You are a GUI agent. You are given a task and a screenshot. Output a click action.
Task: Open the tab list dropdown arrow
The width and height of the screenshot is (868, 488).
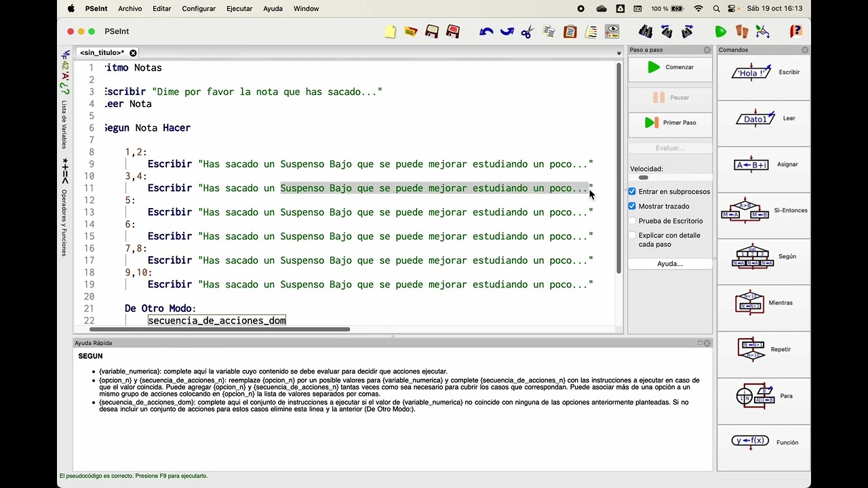618,53
